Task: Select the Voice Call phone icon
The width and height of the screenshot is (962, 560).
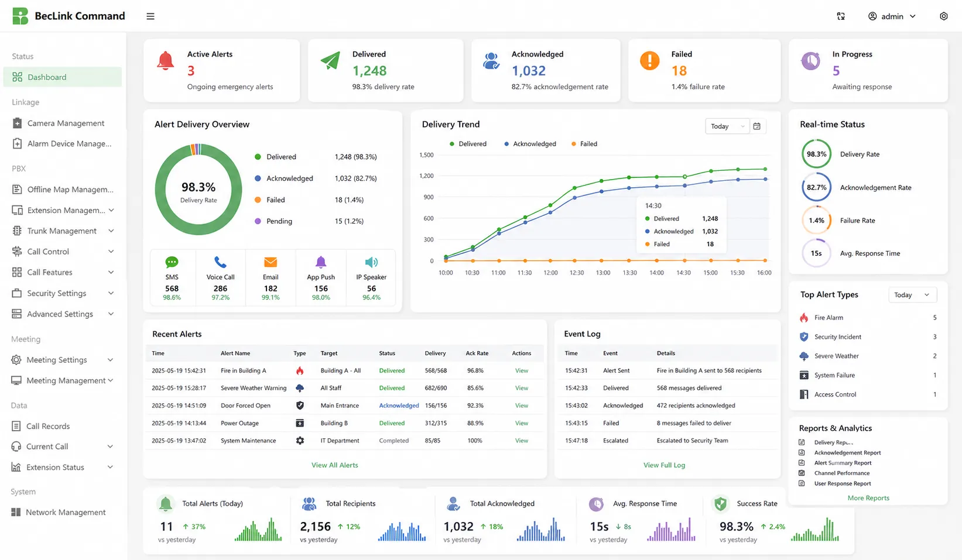Action: coord(220,262)
